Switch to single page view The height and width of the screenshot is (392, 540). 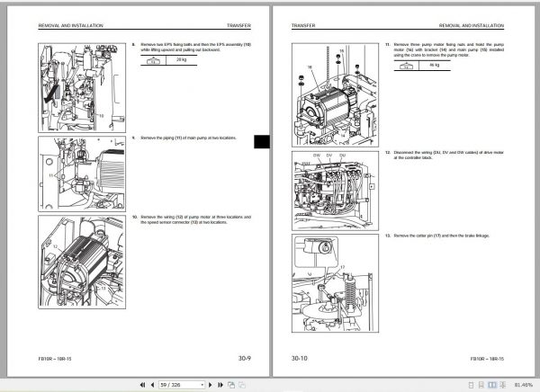(471, 385)
